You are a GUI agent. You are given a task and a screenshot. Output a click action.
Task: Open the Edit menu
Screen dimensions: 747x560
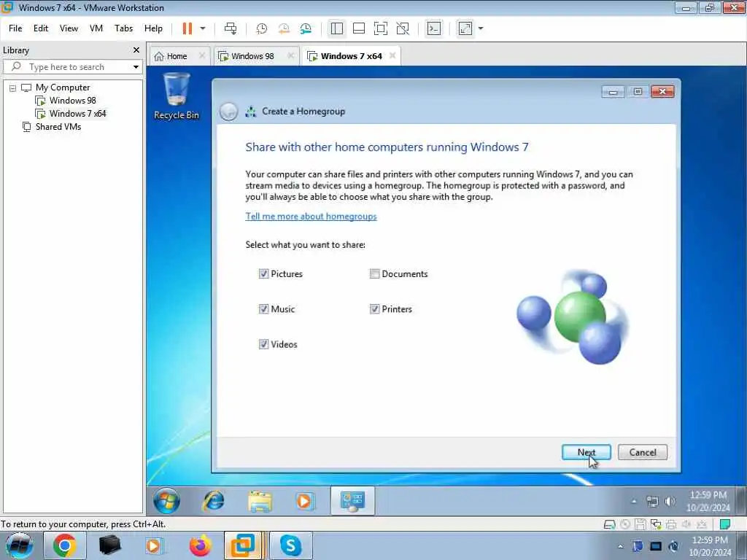click(x=41, y=28)
